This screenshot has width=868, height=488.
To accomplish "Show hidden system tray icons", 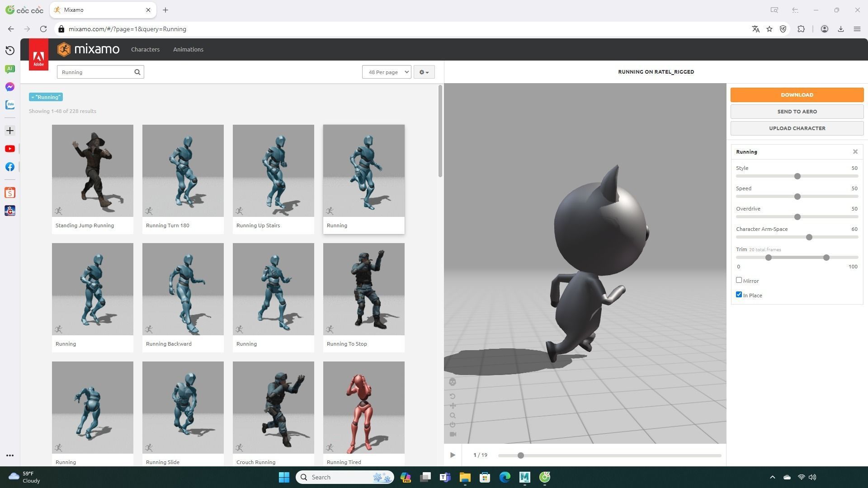I will coord(773,477).
